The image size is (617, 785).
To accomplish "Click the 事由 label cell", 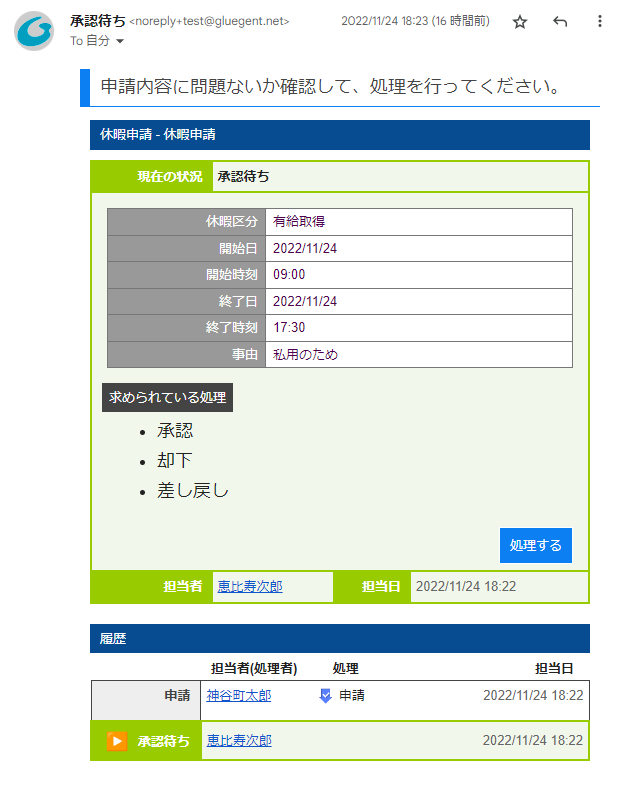I will [x=186, y=354].
